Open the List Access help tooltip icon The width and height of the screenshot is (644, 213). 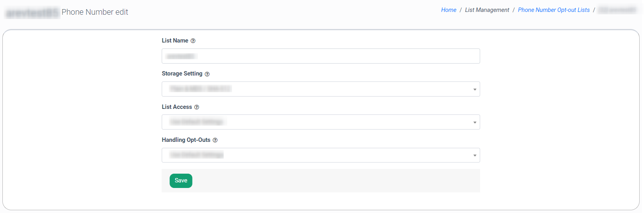(197, 107)
